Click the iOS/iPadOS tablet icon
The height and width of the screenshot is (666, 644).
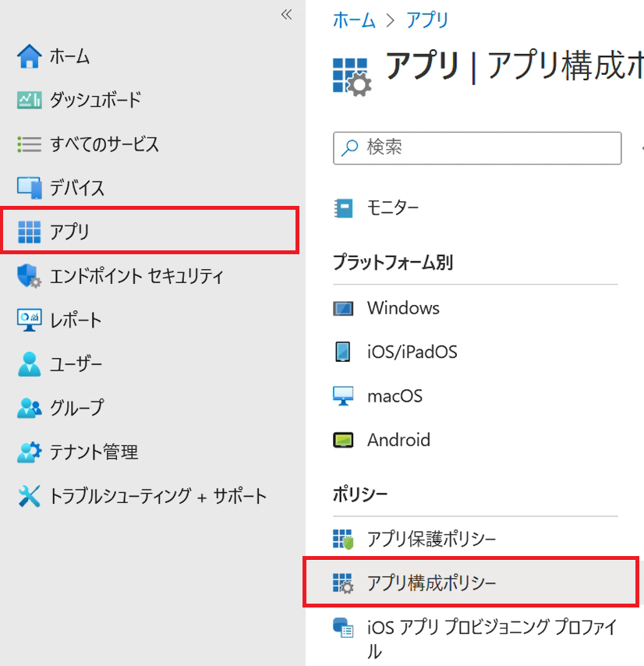click(343, 352)
